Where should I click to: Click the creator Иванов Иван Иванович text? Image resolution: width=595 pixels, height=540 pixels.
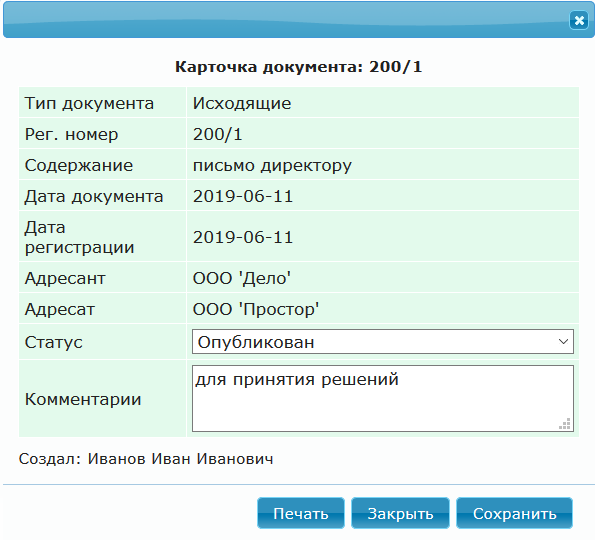point(180,459)
